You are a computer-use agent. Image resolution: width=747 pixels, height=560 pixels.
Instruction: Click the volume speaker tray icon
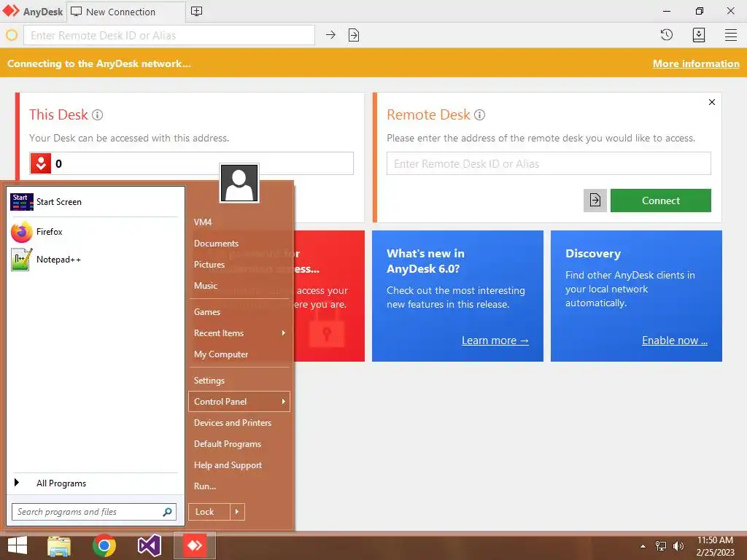678,546
